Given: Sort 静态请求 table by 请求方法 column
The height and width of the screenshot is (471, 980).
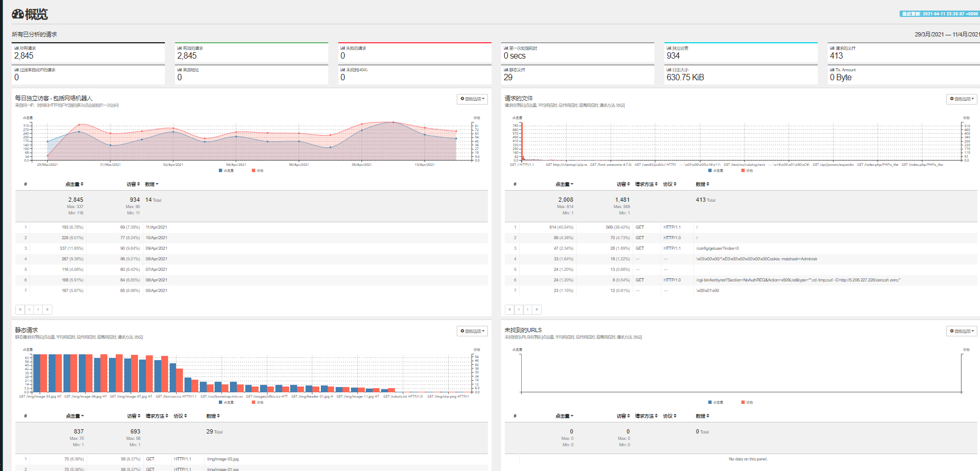Looking at the screenshot, I should point(157,416).
